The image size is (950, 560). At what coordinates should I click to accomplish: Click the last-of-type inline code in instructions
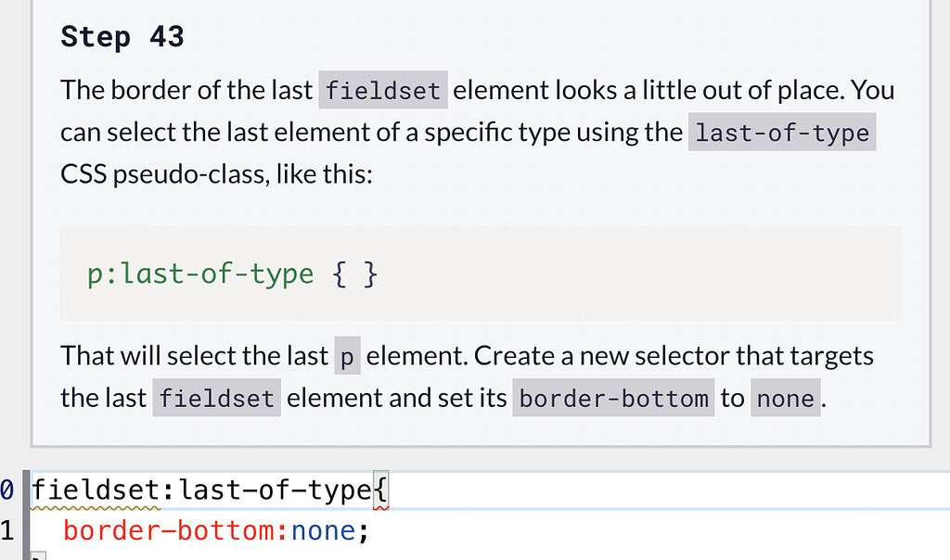pyautogui.click(x=782, y=133)
